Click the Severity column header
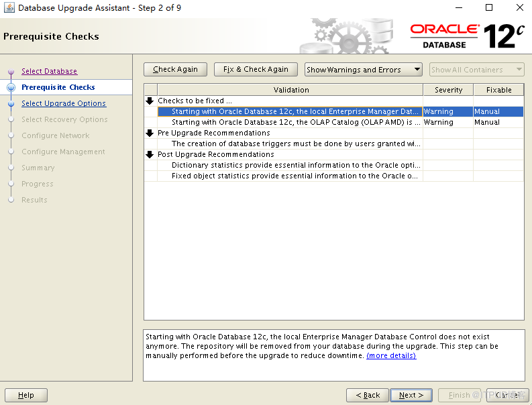Image resolution: width=532 pixels, height=405 pixels. coord(448,90)
